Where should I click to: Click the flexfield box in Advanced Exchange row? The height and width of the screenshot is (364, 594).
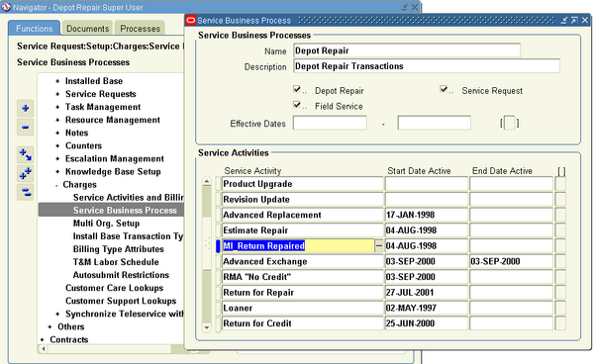[560, 261]
